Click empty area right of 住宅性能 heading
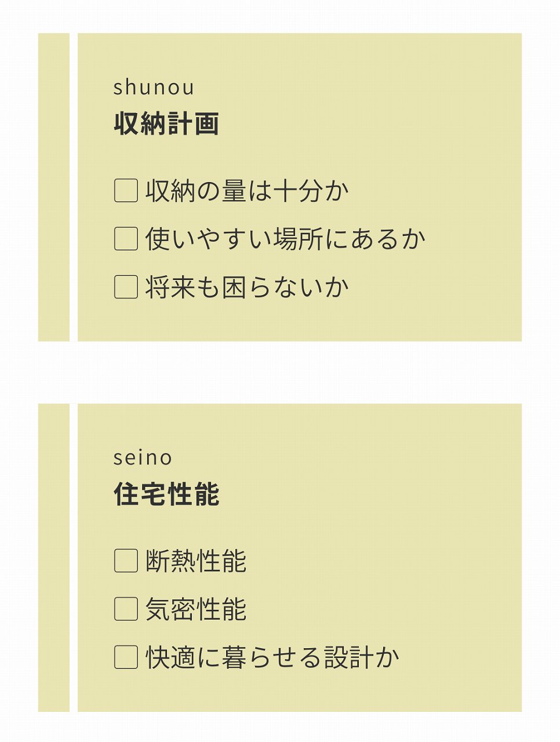Image resolution: width=560 pixels, height=742 pixels. 371,494
